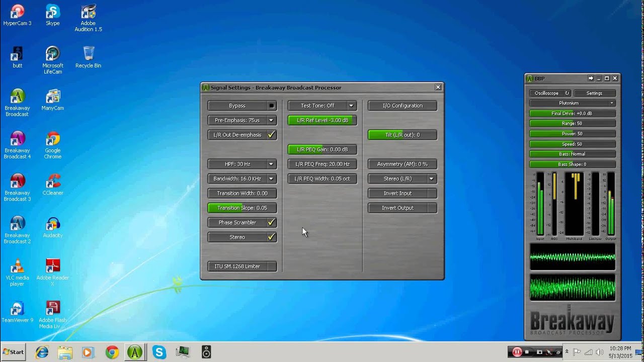Screen dimensions: 644x362
Task: Select Adobe Flash Media Live icon
Action: [52, 315]
